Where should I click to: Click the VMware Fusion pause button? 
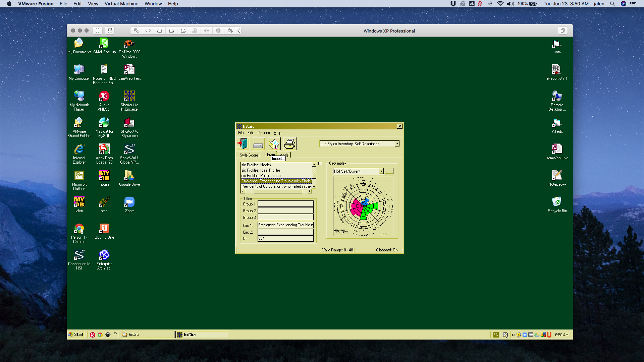[x=98, y=31]
